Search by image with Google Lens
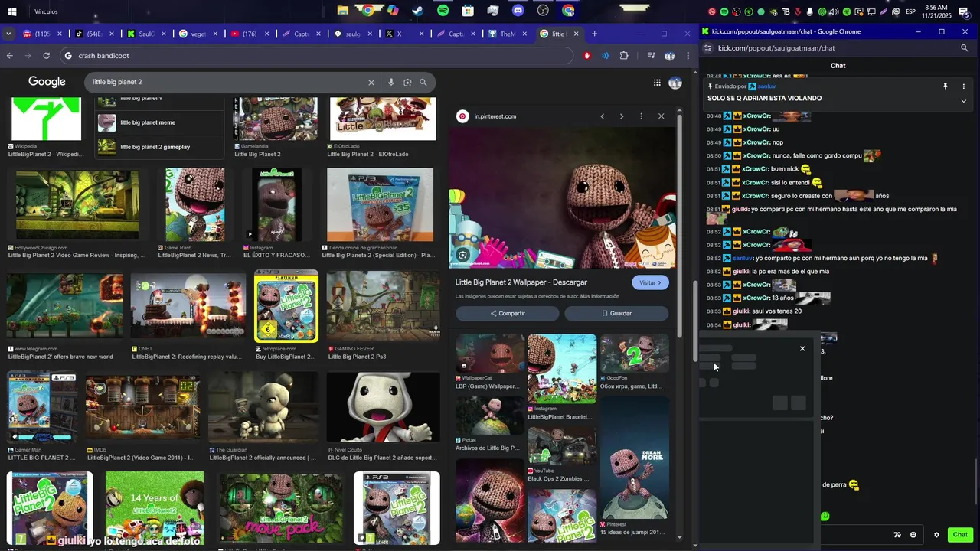The width and height of the screenshot is (980, 551). click(407, 82)
